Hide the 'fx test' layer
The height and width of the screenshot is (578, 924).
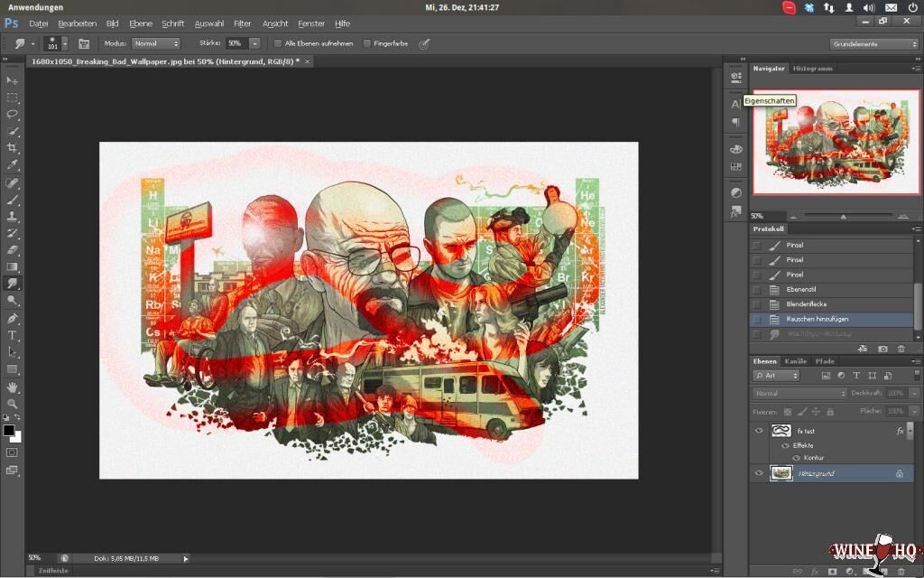[759, 431]
